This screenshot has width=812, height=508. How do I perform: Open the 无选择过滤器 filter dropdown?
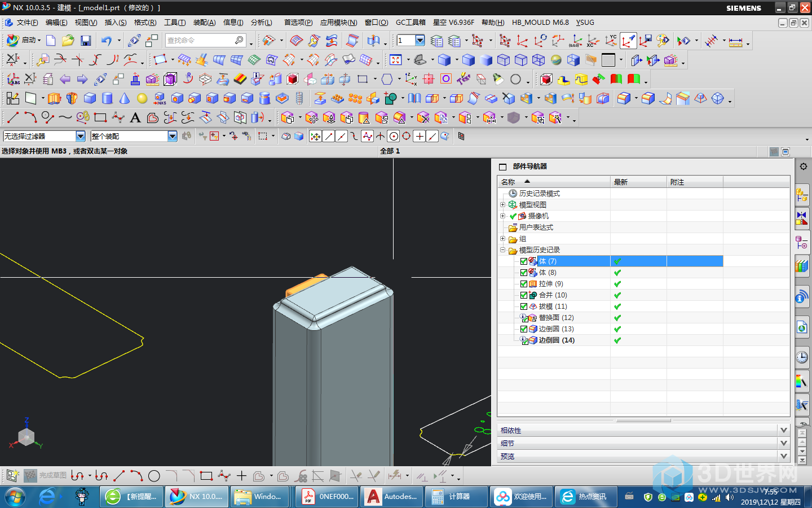coord(80,136)
